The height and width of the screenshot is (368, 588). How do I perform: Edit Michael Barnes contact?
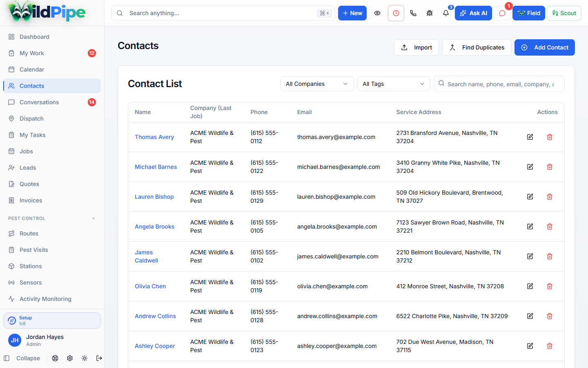pyautogui.click(x=530, y=167)
